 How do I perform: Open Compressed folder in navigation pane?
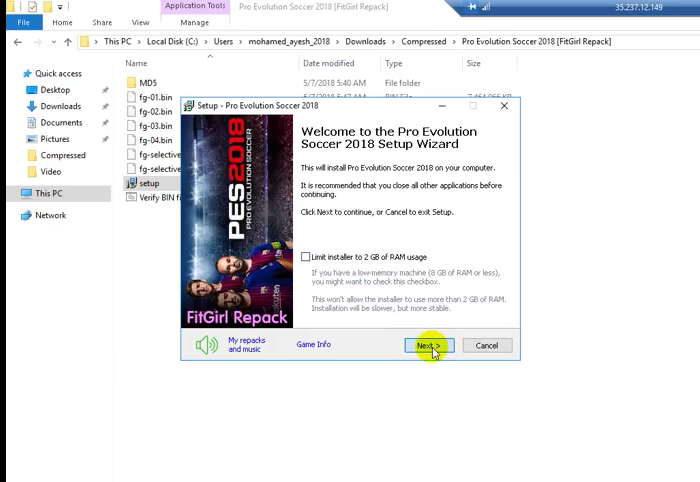[x=62, y=155]
